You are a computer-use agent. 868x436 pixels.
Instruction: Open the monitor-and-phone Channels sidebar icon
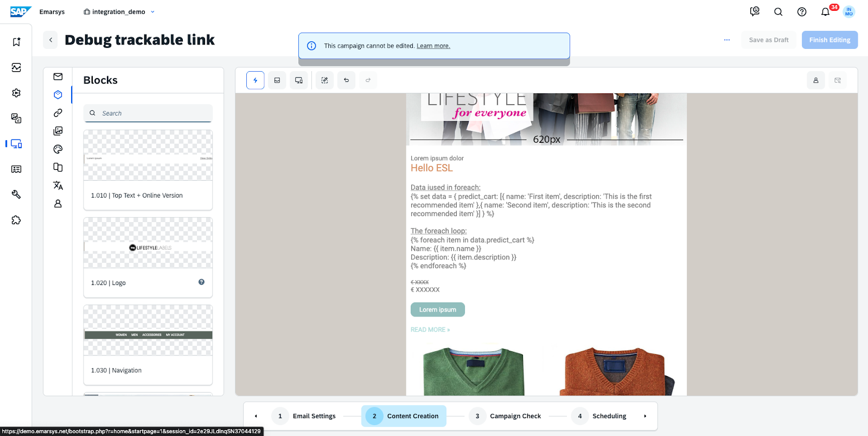pyautogui.click(x=16, y=144)
